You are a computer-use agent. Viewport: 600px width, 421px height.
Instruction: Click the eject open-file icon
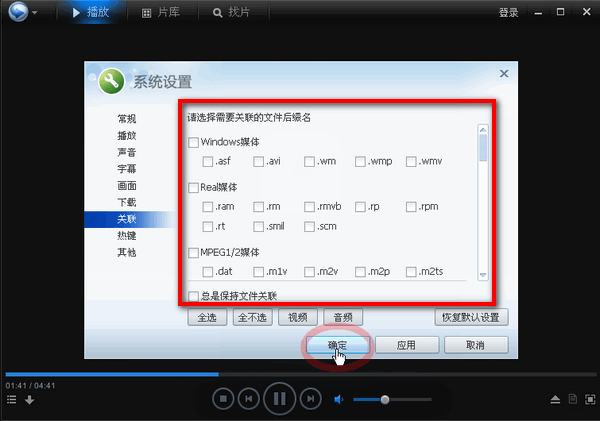click(x=555, y=400)
